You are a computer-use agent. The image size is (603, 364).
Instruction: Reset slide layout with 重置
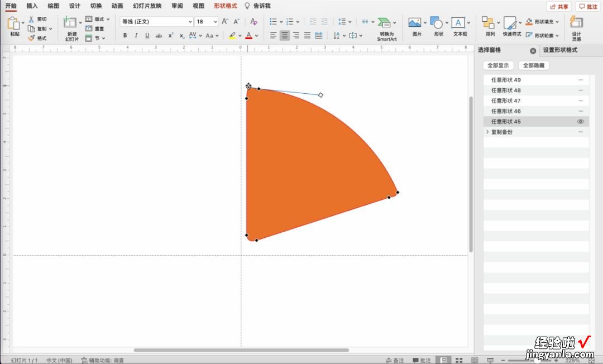(94, 29)
